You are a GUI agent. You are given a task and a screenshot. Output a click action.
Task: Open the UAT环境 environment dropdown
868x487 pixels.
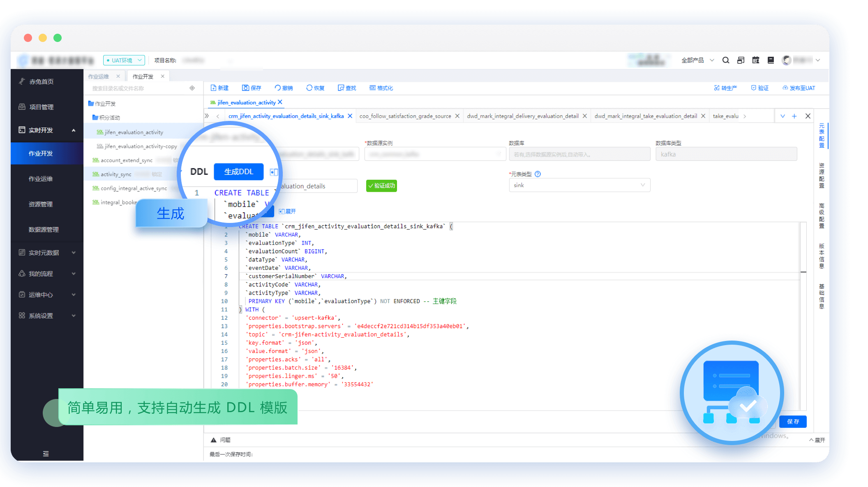coord(124,60)
